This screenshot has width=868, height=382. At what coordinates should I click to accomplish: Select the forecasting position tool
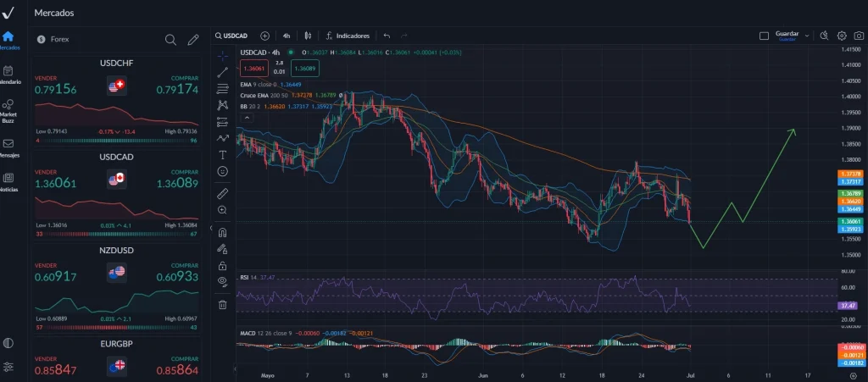pos(223,122)
